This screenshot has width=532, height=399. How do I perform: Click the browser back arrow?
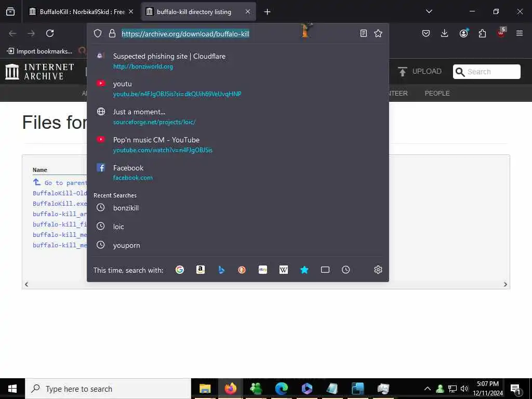pyautogui.click(x=13, y=33)
